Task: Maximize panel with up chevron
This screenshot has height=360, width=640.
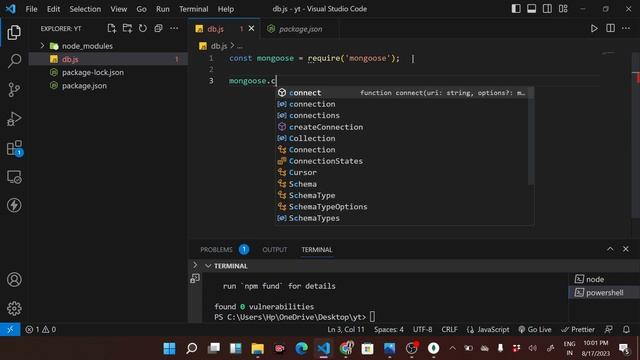Action: click(610, 249)
